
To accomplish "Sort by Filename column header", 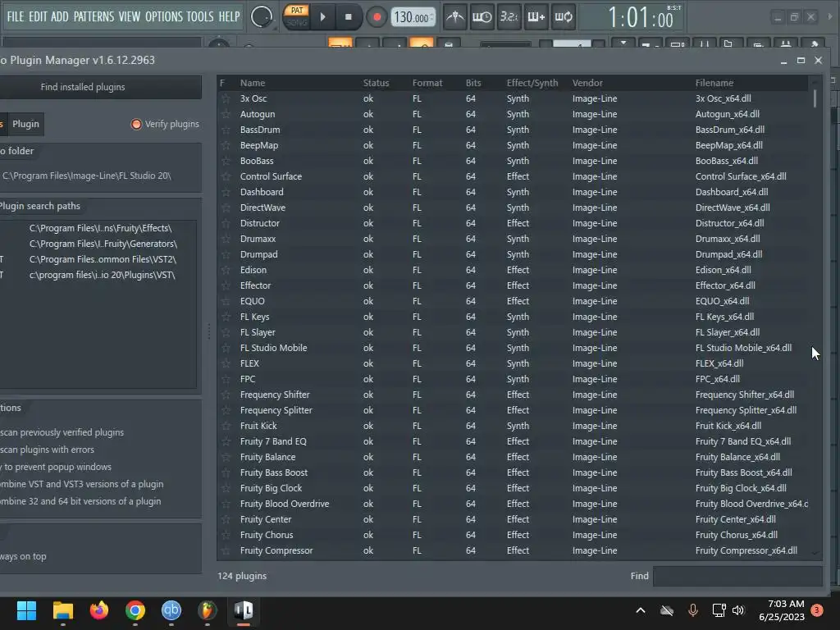I will (x=714, y=83).
